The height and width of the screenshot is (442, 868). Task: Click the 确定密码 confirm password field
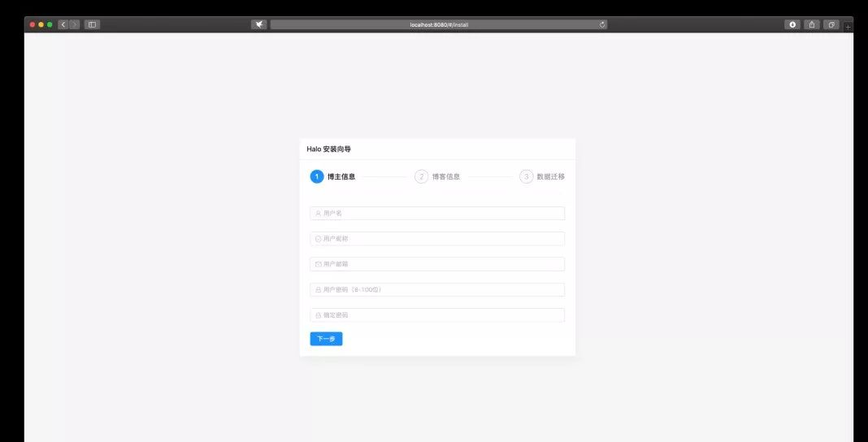tap(437, 314)
